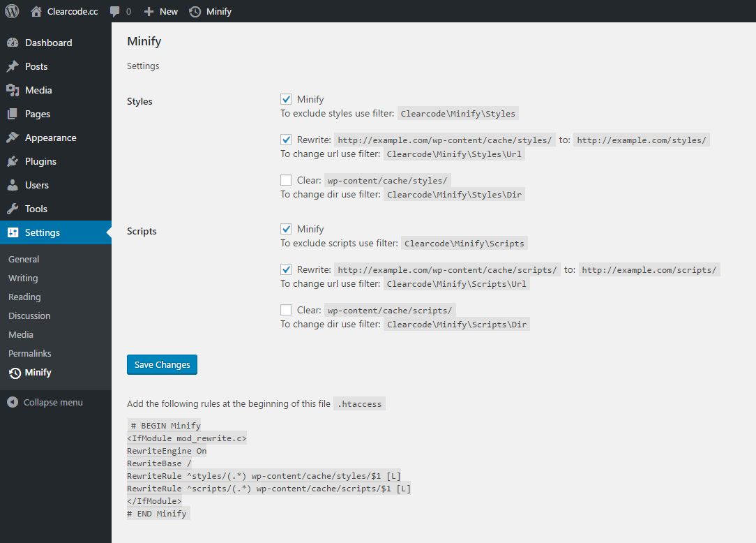
Task: Click http://example.com/scripts/ URL code
Action: [649, 270]
